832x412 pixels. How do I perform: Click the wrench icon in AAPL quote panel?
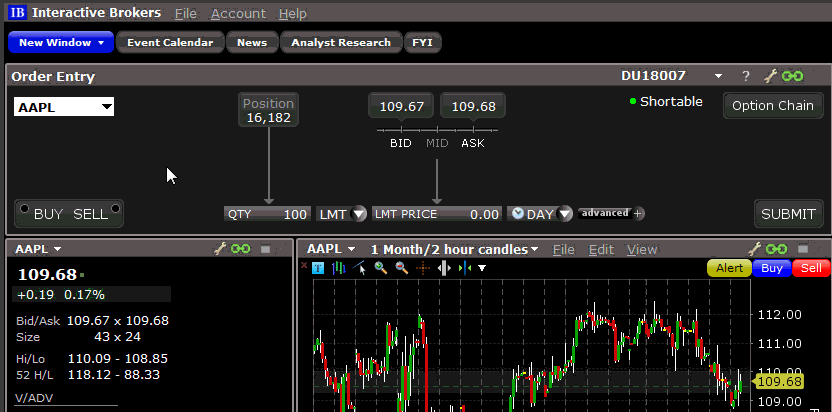pos(221,249)
